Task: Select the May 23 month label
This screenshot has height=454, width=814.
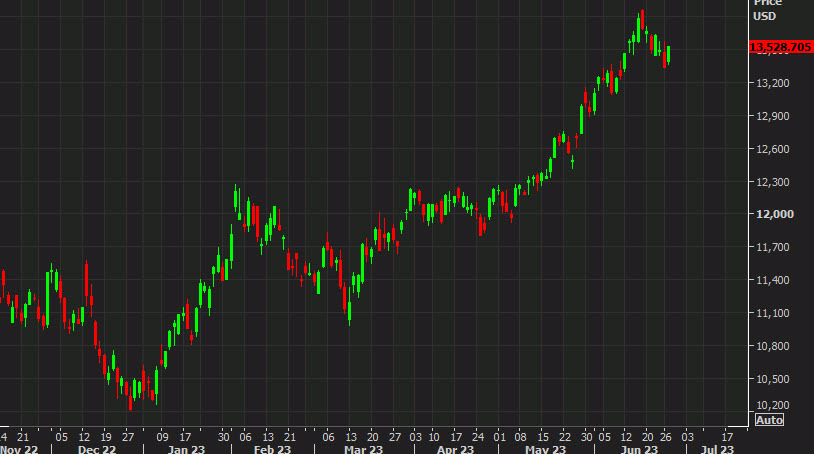Action: pos(545,449)
